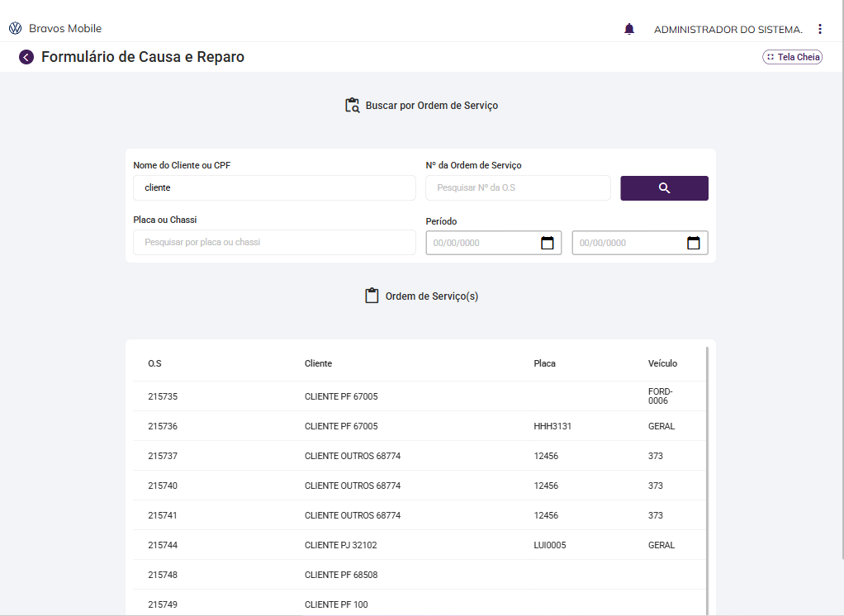
Task: Click the O.S column header
Action: (x=154, y=363)
